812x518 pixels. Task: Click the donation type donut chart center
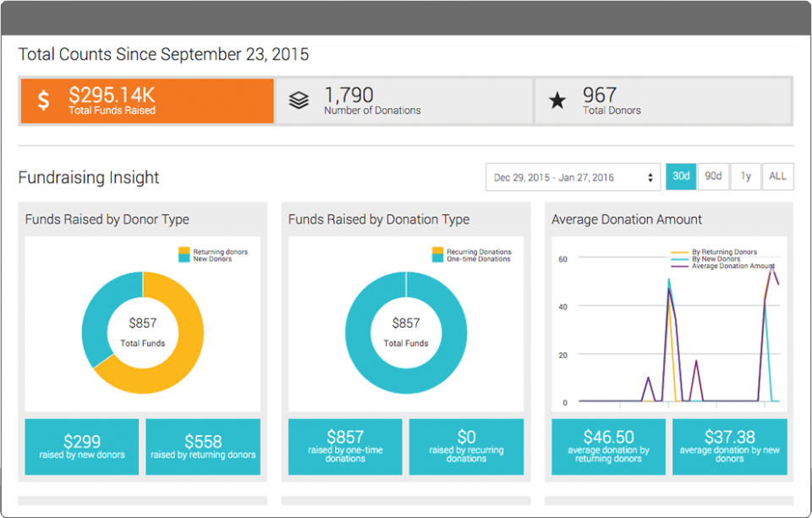406,333
